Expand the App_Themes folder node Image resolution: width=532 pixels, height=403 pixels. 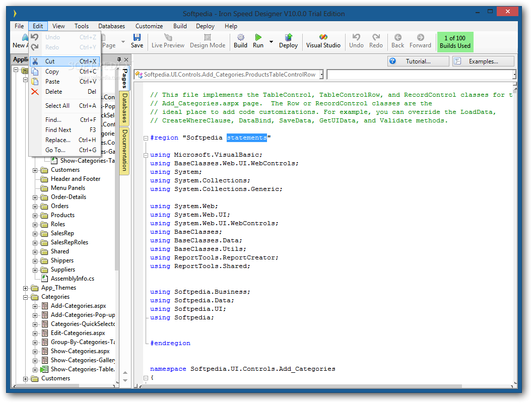click(26, 288)
